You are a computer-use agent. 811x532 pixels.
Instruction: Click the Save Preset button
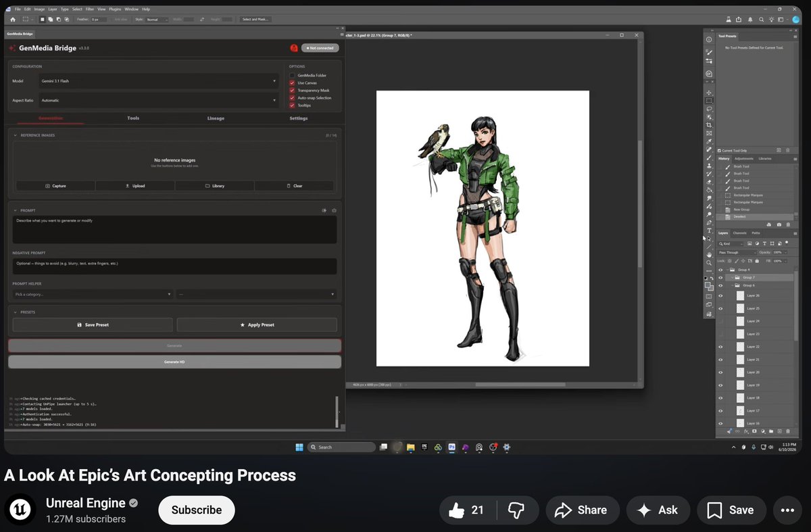point(93,325)
